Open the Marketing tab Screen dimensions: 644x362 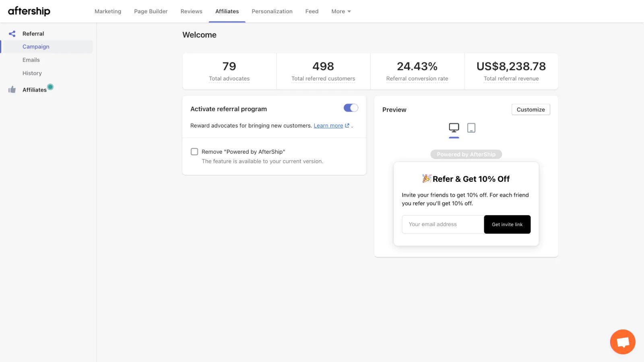pos(107,11)
